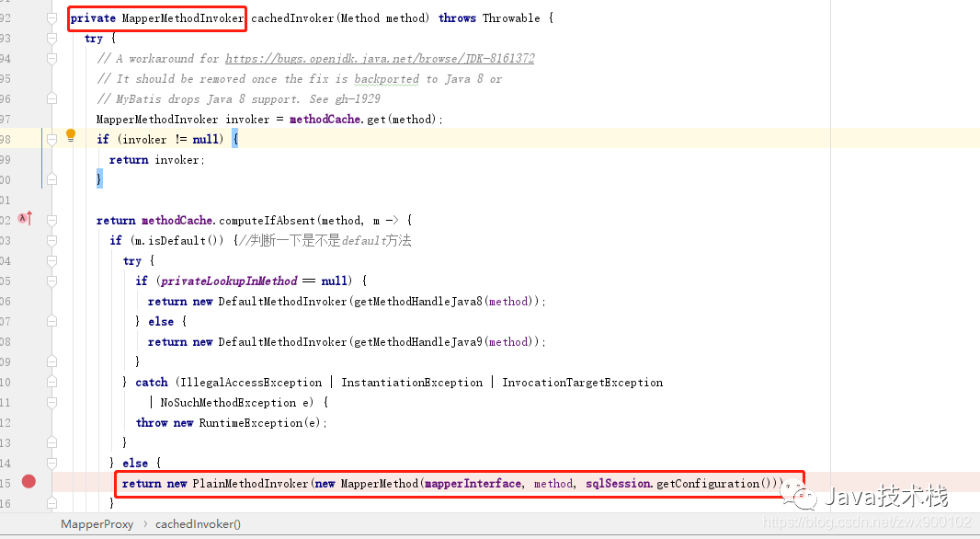Click 'null' in 'if (invoker != null)'
This screenshot has width=980, height=539.
point(205,140)
